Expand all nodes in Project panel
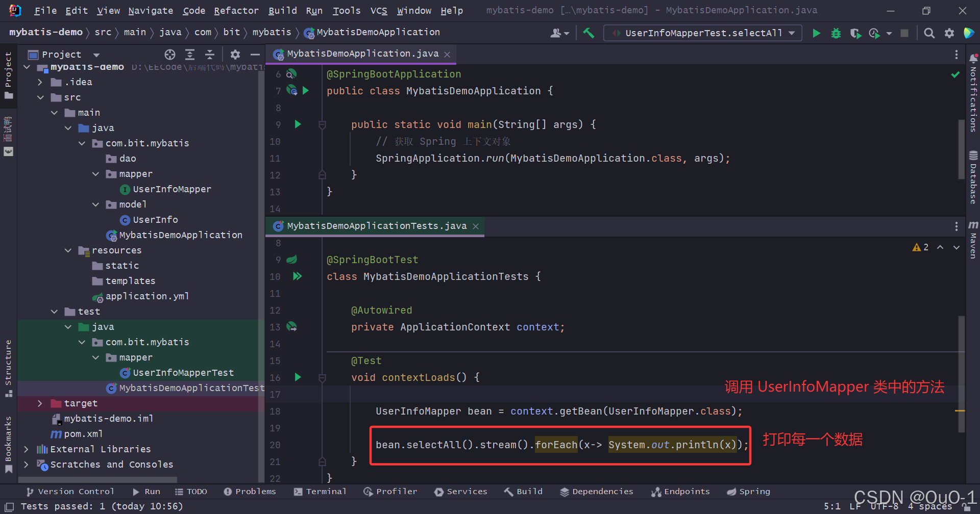The image size is (980, 514). click(x=190, y=55)
